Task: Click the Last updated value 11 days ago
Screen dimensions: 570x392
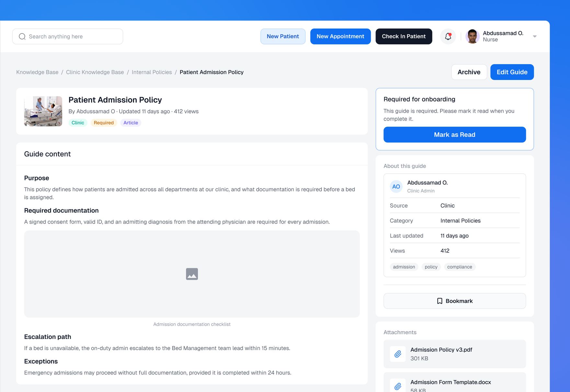Action: 454,236
